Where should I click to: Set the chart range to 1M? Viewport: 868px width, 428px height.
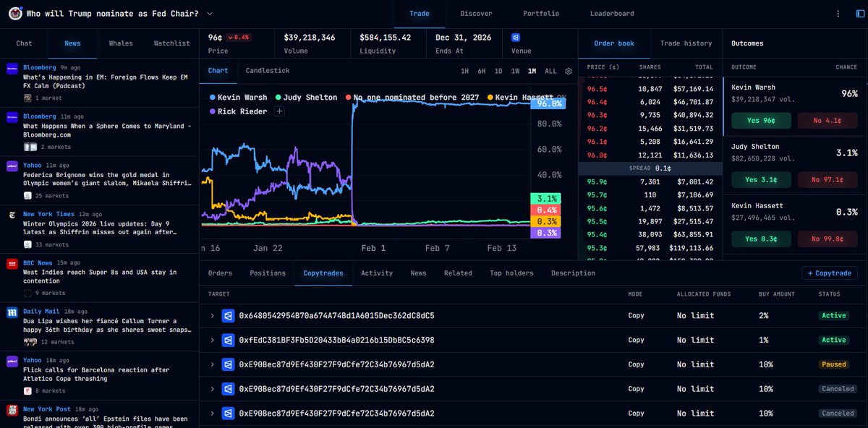coord(532,71)
